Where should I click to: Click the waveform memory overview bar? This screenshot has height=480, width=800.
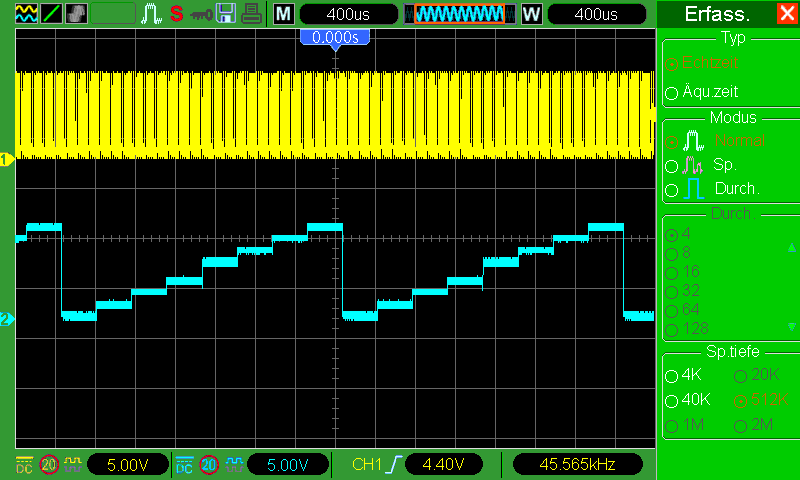[x=460, y=14]
